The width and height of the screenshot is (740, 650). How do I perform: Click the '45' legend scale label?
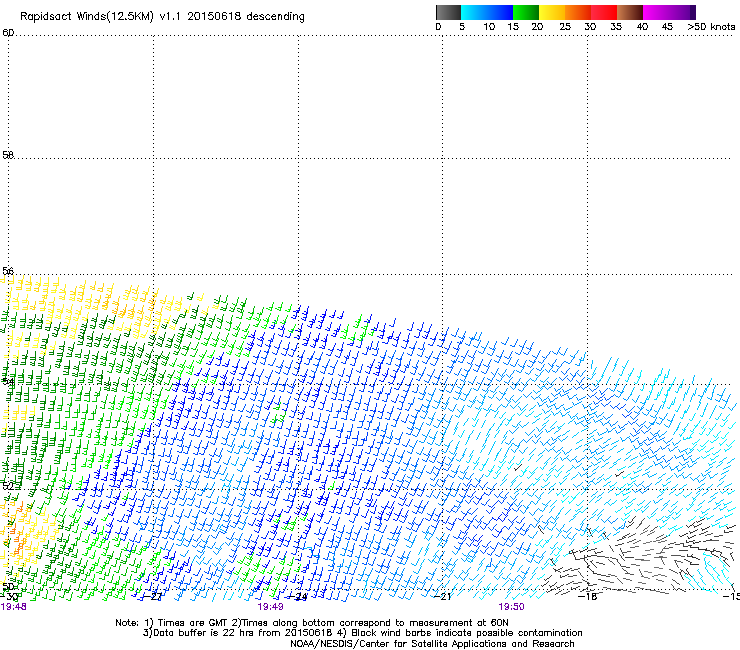pos(667,27)
